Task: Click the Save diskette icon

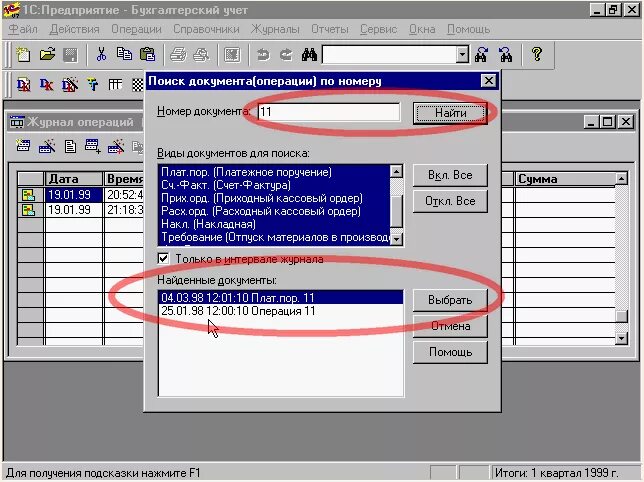Action: click(70, 54)
